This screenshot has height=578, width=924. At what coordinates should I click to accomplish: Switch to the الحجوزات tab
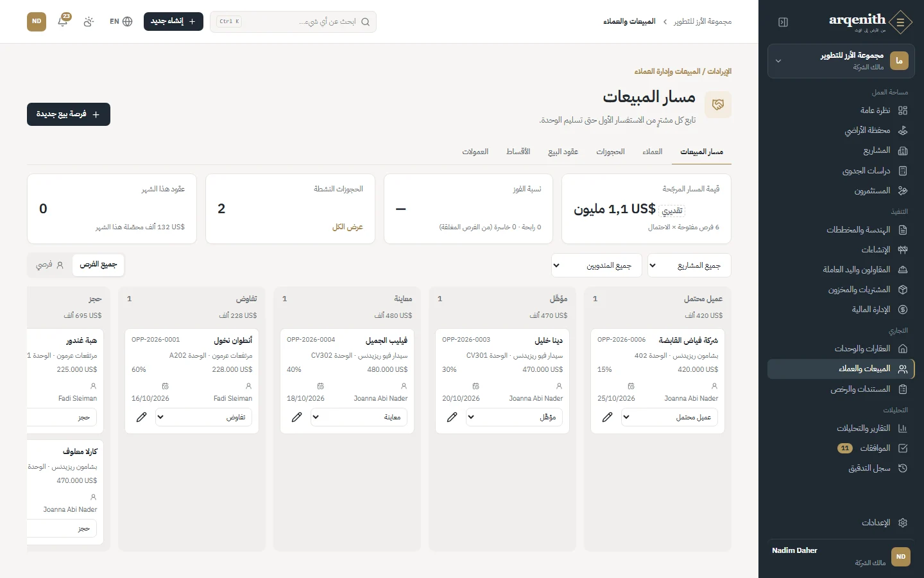coord(610,152)
